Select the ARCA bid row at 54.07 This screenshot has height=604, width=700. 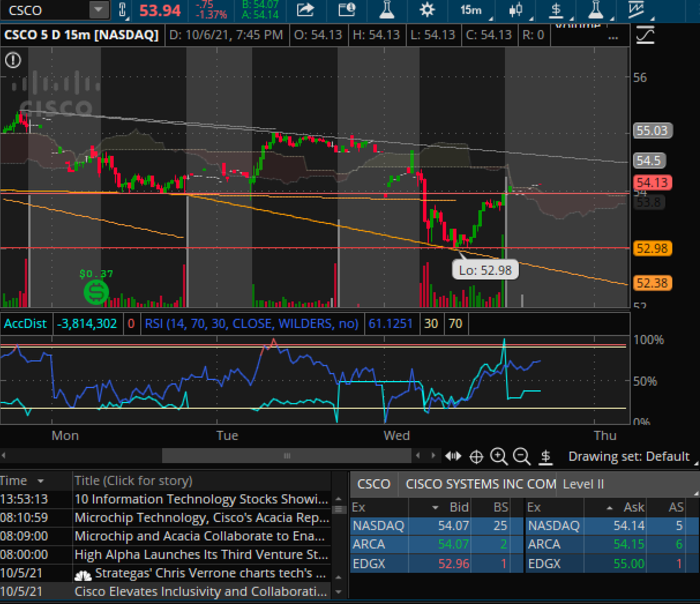pyautogui.click(x=436, y=544)
